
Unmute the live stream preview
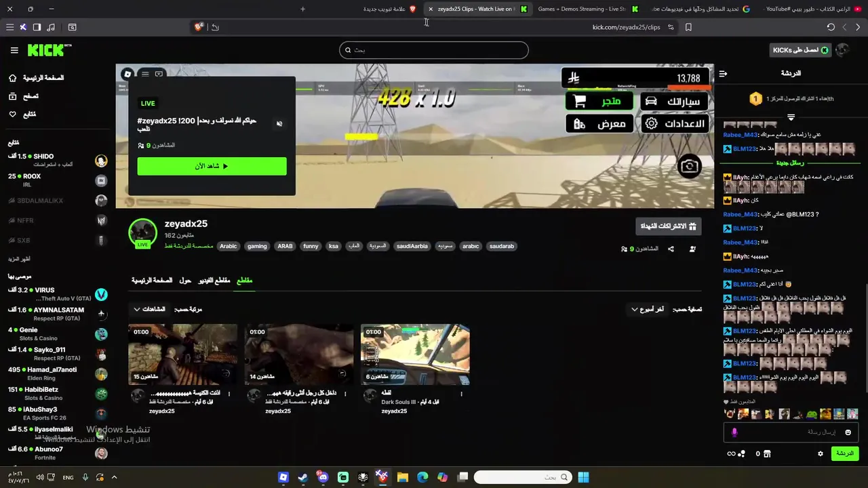click(x=279, y=123)
